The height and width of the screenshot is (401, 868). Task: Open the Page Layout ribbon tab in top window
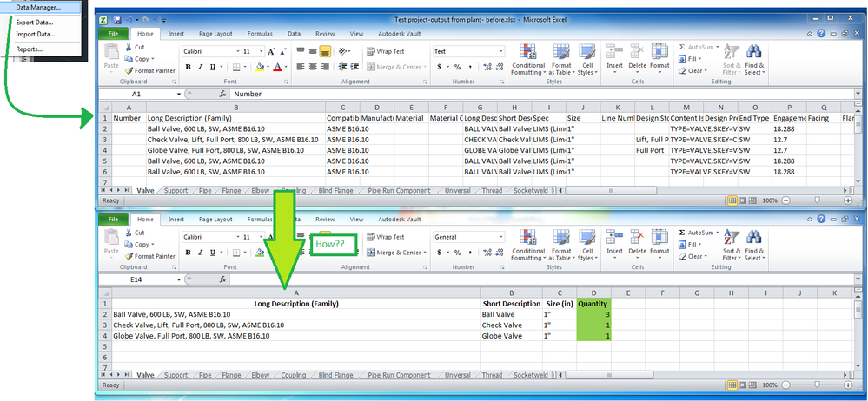click(x=215, y=34)
